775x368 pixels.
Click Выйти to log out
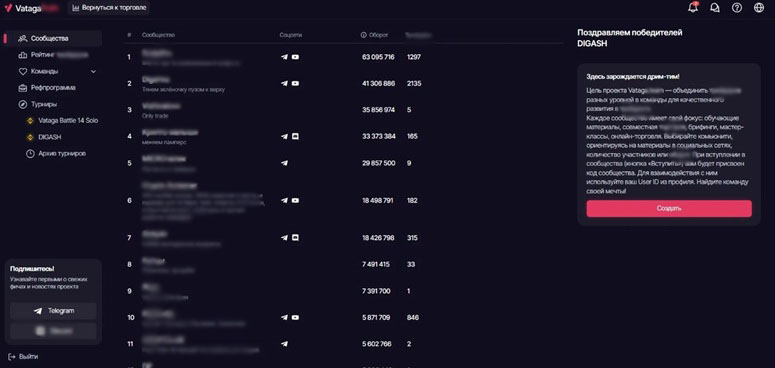23,357
